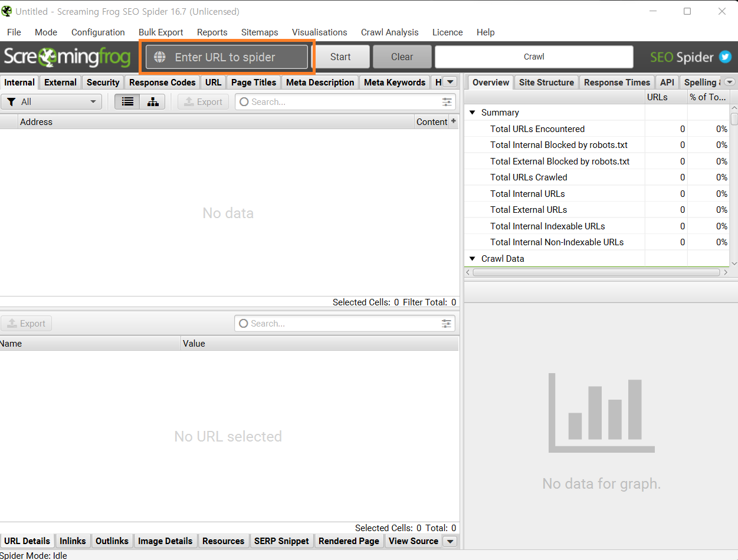738x560 pixels.
Task: Select the Outlinks tab
Action: tap(112, 541)
